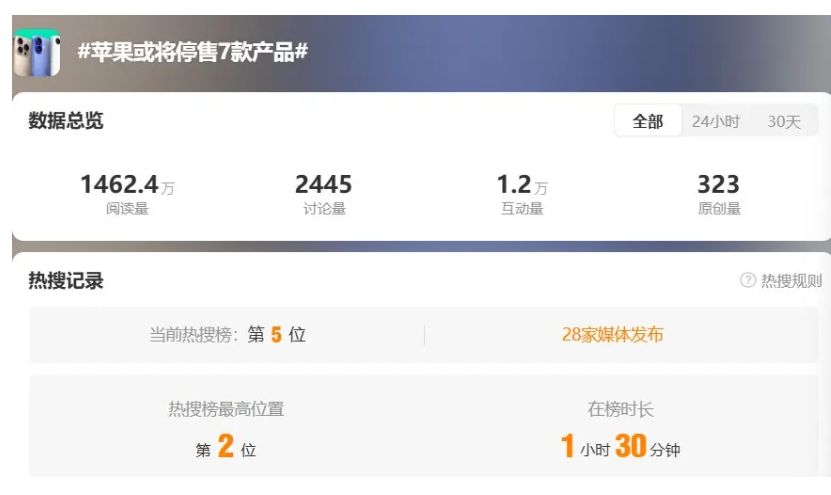Switch to the 24小时 tab
Screen dimensions: 831x495
tap(715, 121)
